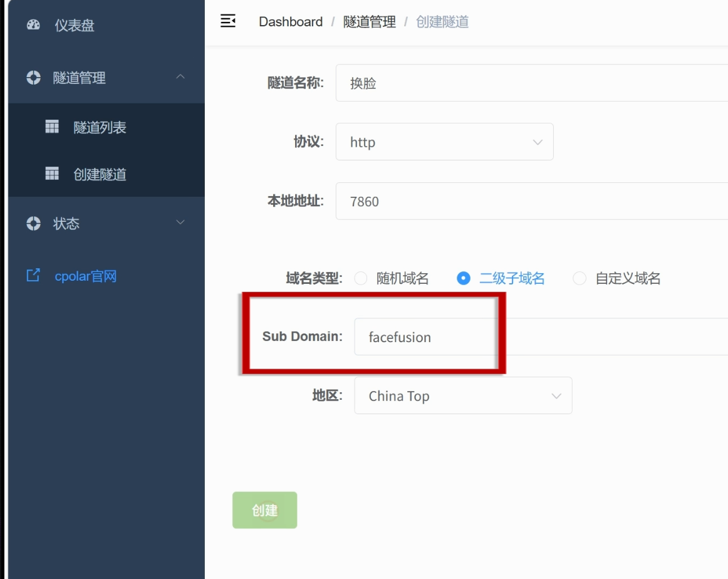
Task: Collapse the 隧道管理 menu chevron
Action: (x=180, y=76)
